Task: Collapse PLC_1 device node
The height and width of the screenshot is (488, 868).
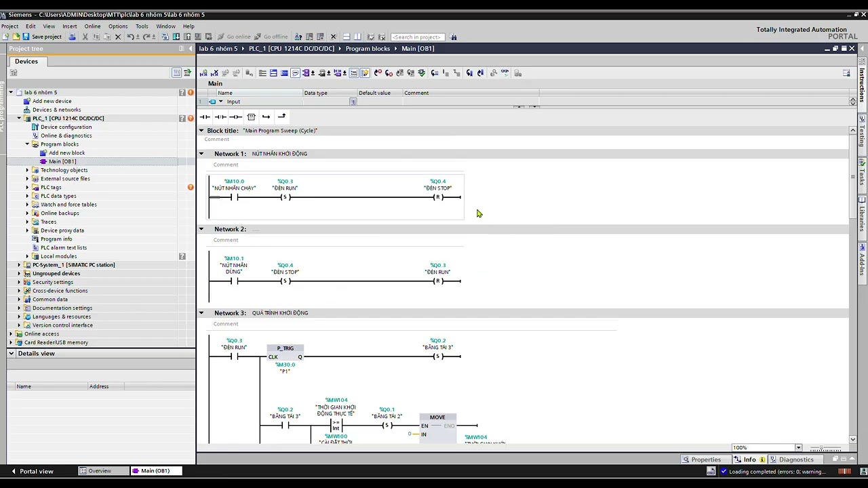Action: [x=19, y=119]
